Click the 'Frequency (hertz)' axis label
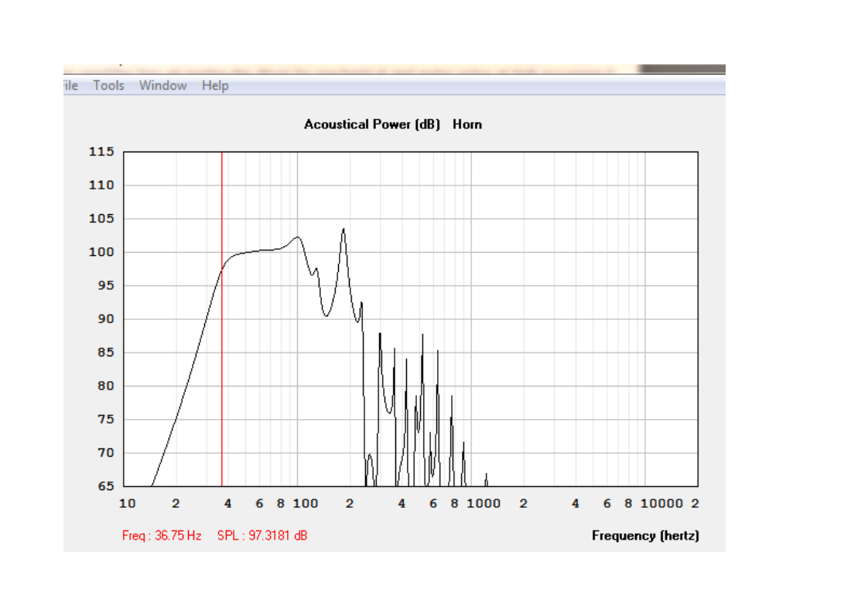Viewport: 868px width, 613px height. click(x=645, y=536)
